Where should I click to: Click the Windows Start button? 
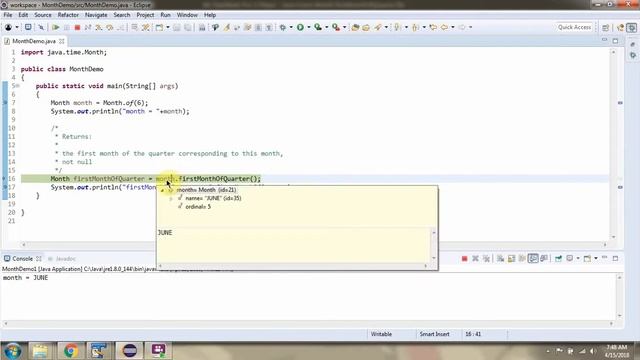pos(13,351)
